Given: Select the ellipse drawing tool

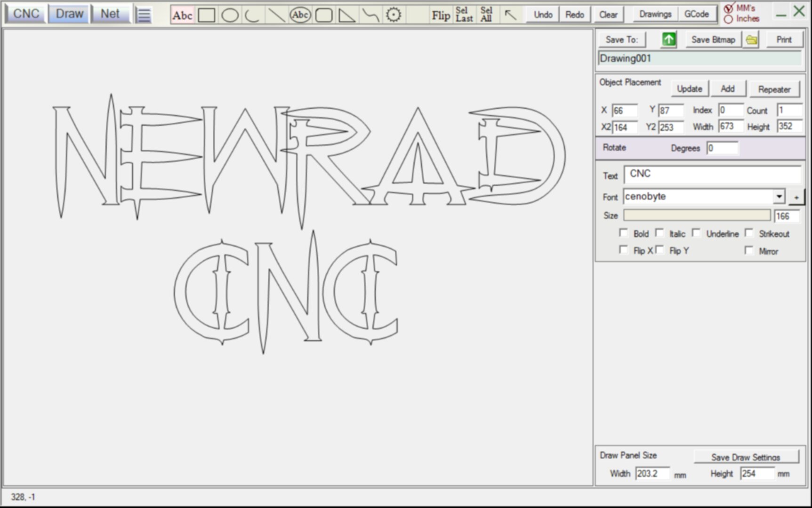Looking at the screenshot, I should pos(230,16).
